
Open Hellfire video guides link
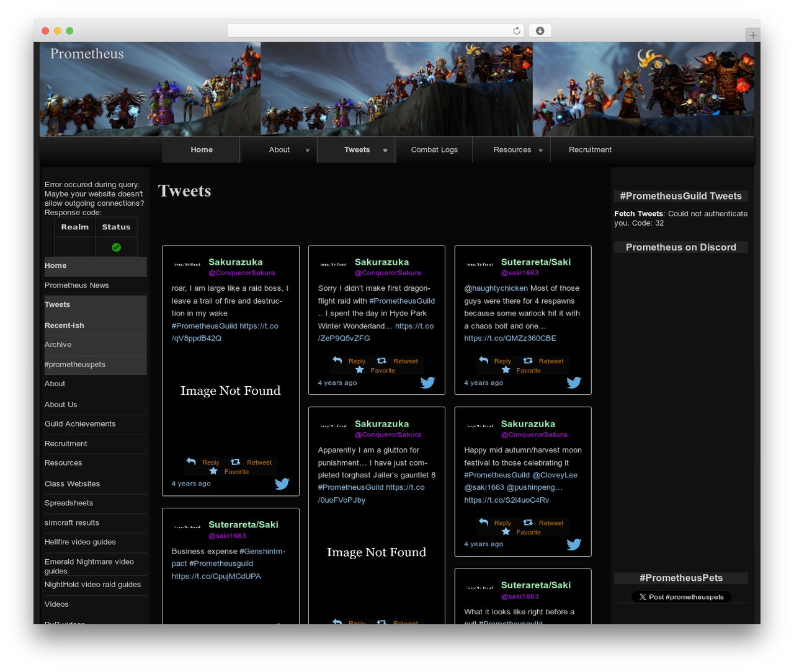tap(80, 542)
